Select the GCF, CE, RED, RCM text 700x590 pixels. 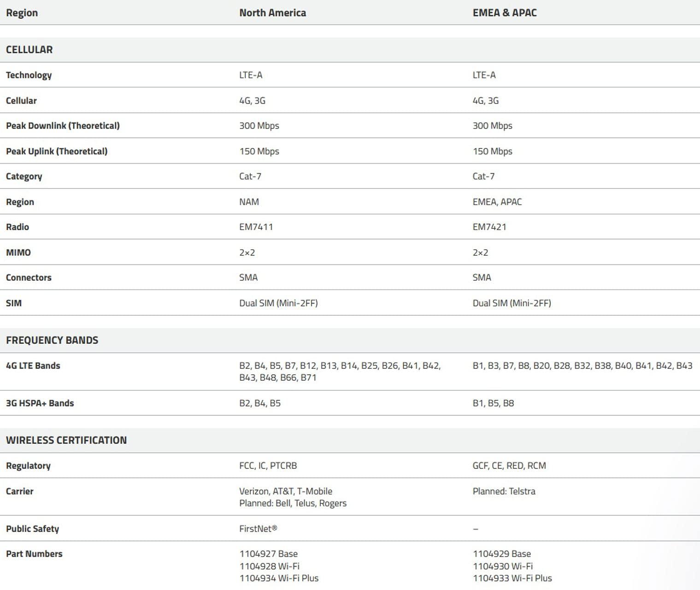(x=509, y=466)
